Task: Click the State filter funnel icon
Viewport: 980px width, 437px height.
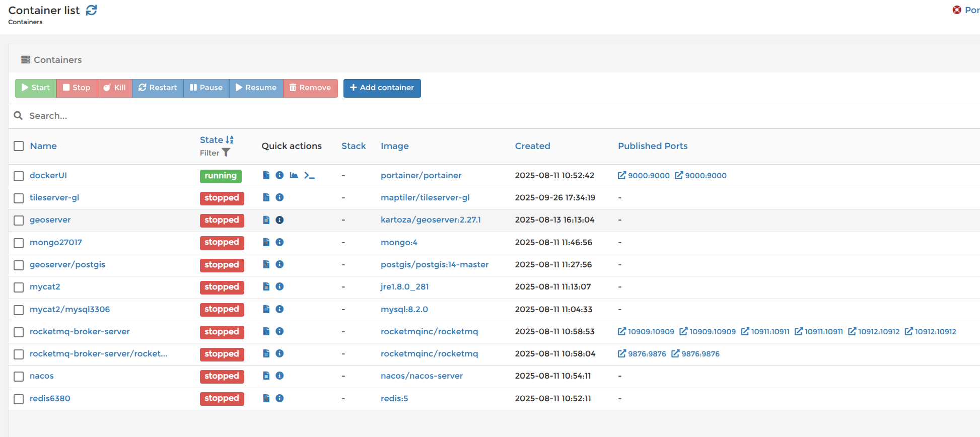Action: point(226,153)
